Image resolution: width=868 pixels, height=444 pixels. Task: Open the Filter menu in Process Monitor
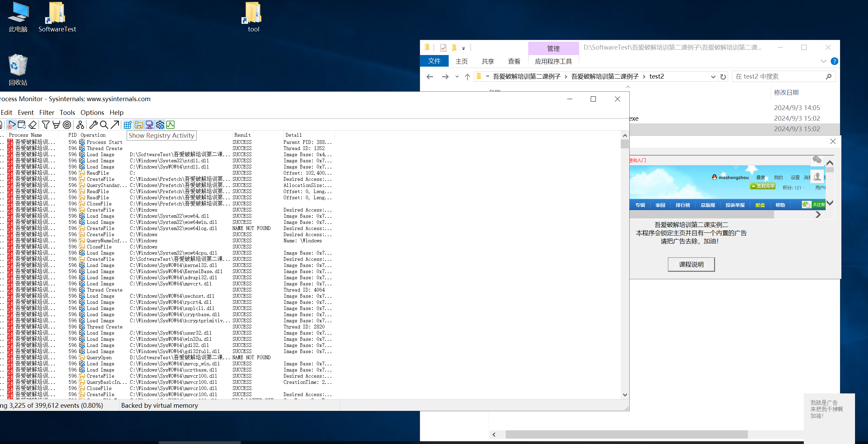click(x=47, y=112)
